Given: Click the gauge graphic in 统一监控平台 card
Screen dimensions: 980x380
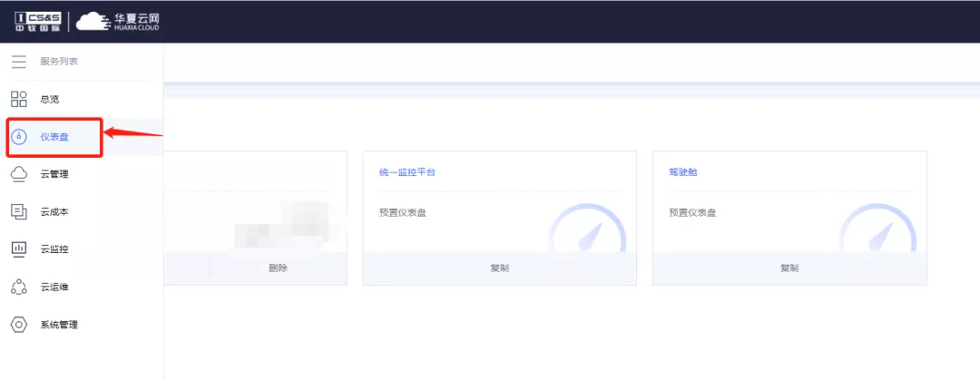Looking at the screenshot, I should click(x=587, y=233).
